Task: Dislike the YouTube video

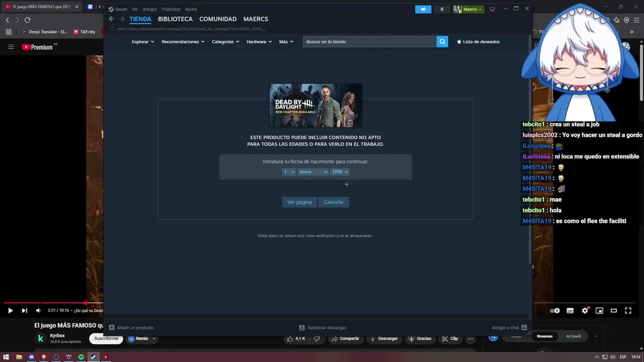Action: click(316, 338)
